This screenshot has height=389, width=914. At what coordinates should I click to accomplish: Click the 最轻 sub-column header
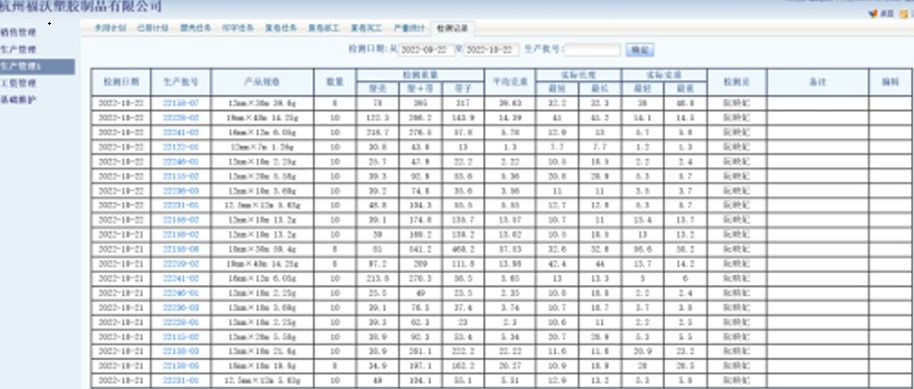coord(642,89)
